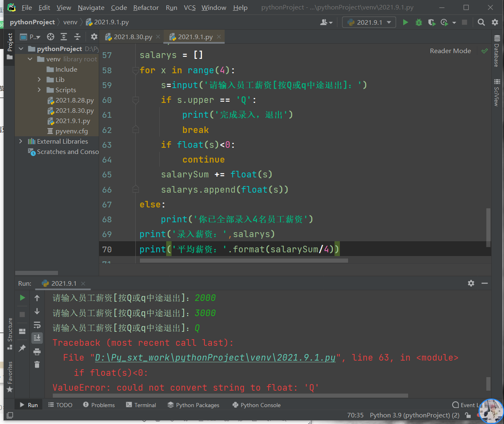Toggle the Favorites tool window stripe
The width and height of the screenshot is (504, 424).
[9, 377]
